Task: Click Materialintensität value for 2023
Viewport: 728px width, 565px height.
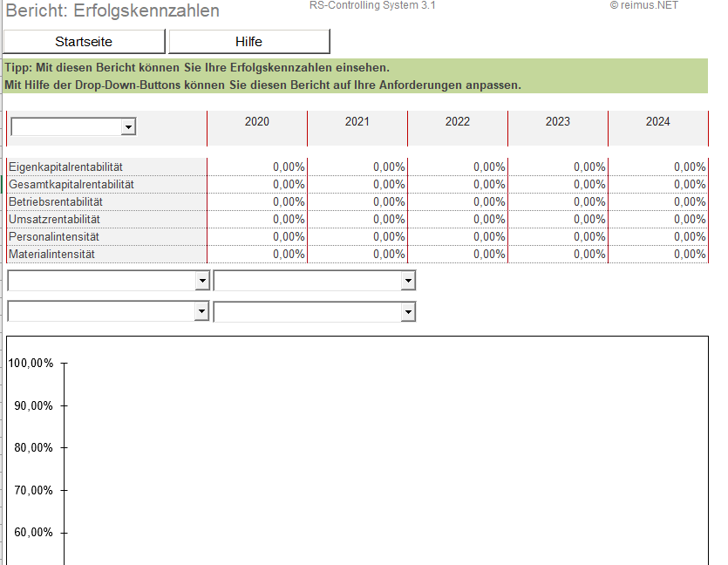Action: point(589,254)
